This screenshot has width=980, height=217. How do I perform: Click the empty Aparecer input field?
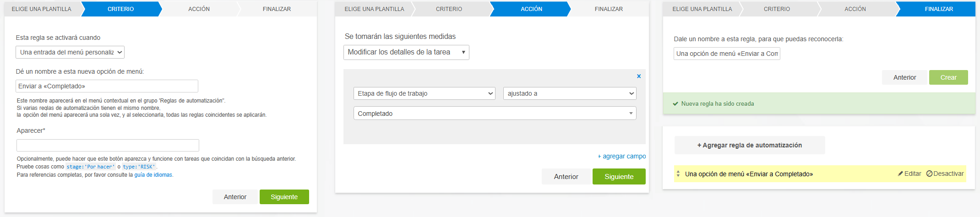[108, 146]
